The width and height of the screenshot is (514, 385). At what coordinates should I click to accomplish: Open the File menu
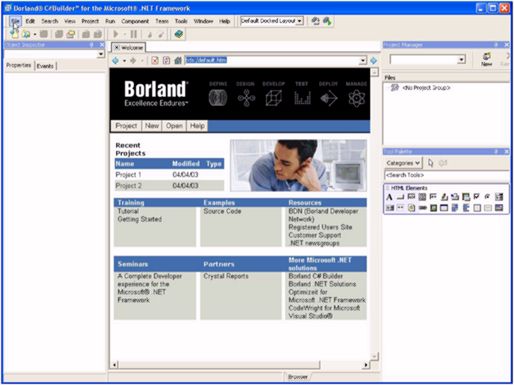[15, 21]
